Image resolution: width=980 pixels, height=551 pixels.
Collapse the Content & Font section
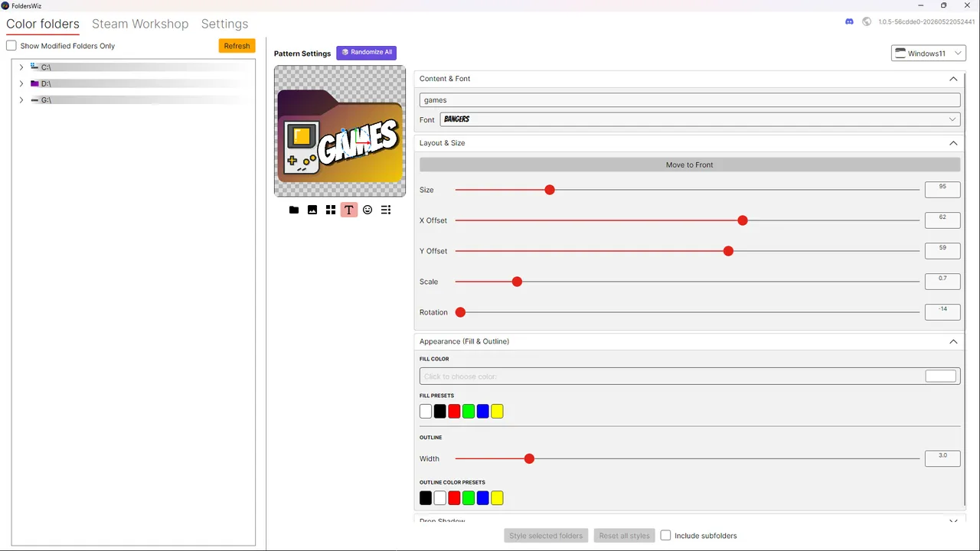tap(953, 79)
